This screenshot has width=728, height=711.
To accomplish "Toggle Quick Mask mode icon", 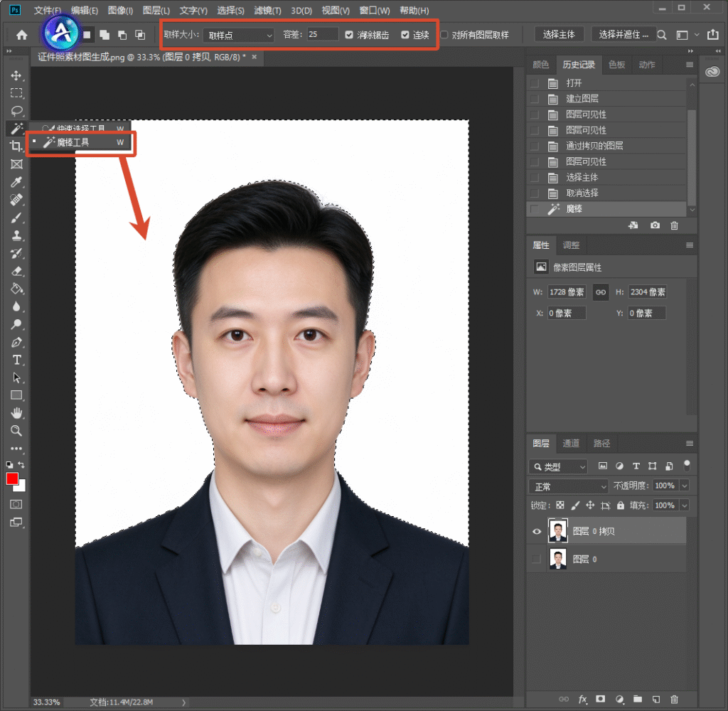I will pyautogui.click(x=16, y=504).
